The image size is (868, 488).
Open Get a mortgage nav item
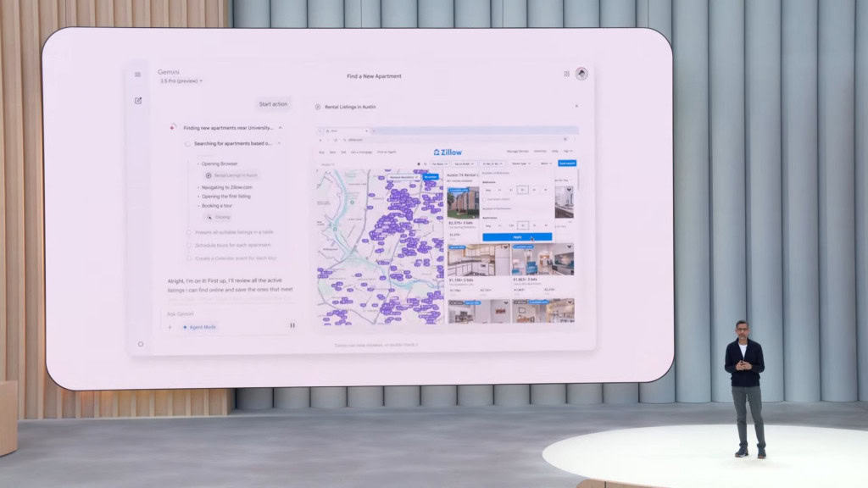click(361, 152)
